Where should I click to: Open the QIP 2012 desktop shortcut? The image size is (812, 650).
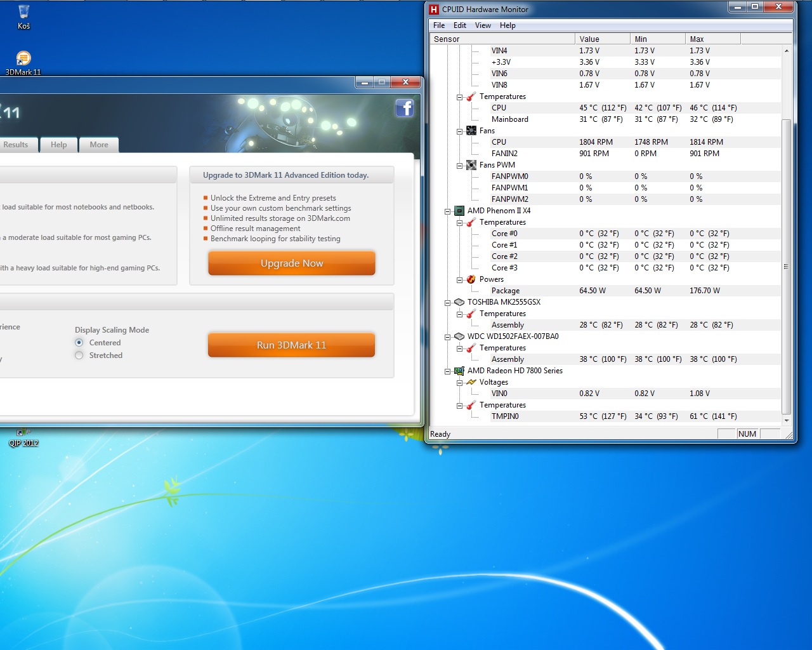tap(23, 438)
